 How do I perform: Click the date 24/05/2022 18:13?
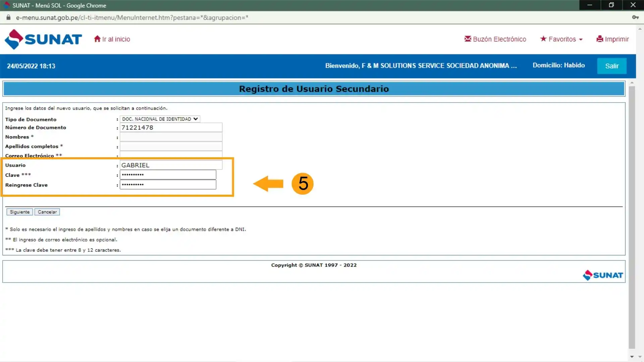click(x=31, y=66)
